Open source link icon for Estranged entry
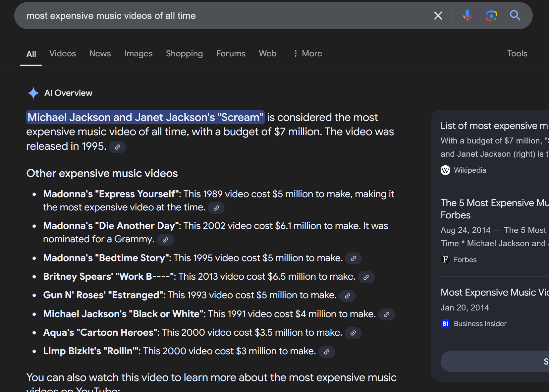This screenshot has height=392, width=549. (x=347, y=296)
